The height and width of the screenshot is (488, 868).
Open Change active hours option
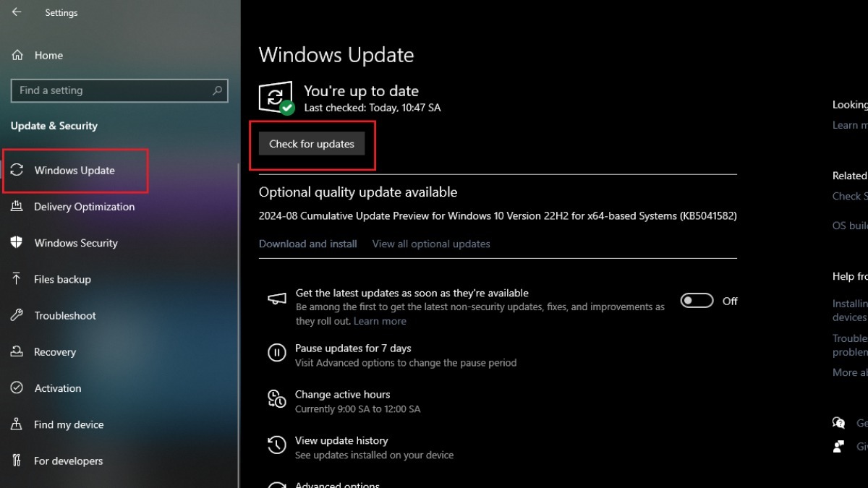342,395
